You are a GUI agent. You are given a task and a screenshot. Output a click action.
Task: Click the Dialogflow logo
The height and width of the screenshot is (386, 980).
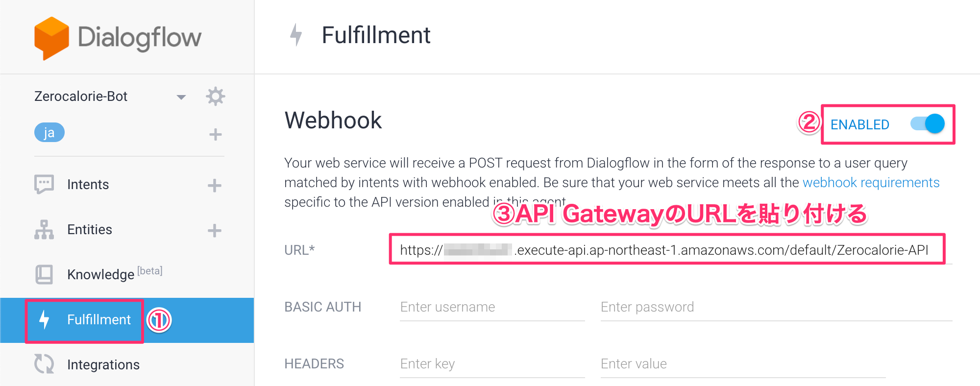(118, 38)
